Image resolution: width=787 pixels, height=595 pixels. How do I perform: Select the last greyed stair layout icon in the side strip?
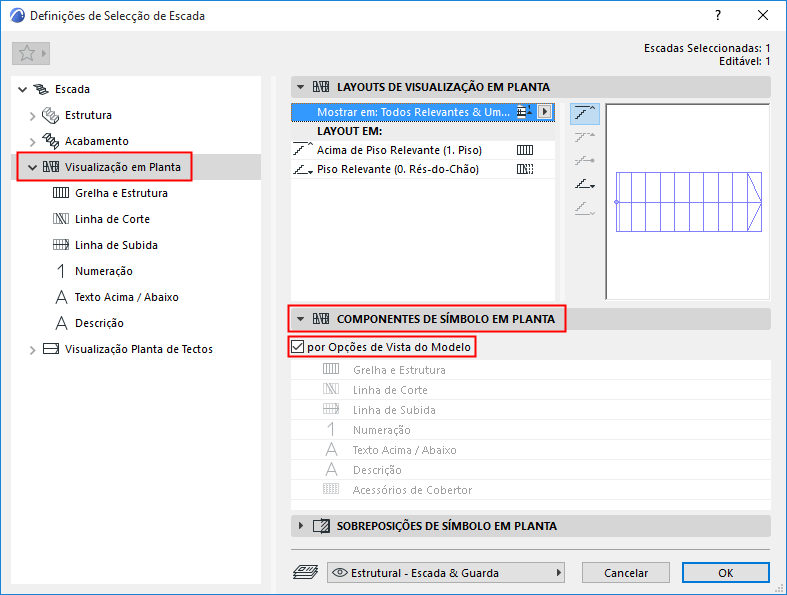pyautogui.click(x=585, y=208)
